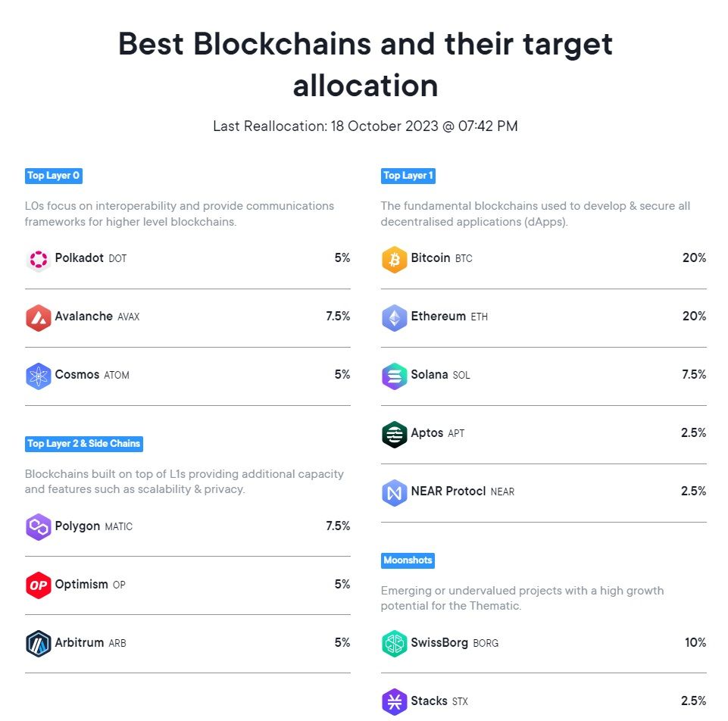The height and width of the screenshot is (721, 728).
Task: Click the Ethereum diamond icon
Action: (x=394, y=318)
